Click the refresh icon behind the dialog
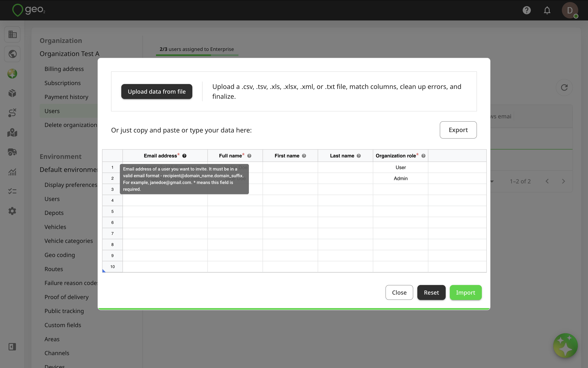 (x=564, y=88)
